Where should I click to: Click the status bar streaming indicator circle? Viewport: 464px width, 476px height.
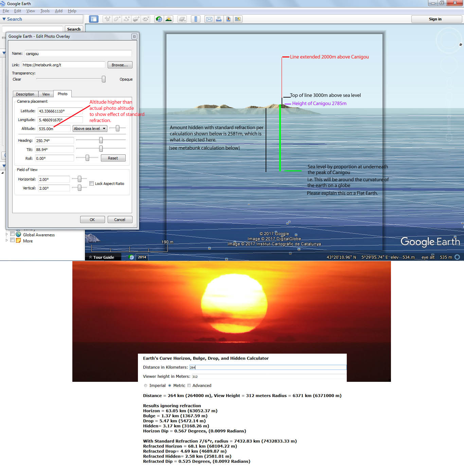point(457,257)
